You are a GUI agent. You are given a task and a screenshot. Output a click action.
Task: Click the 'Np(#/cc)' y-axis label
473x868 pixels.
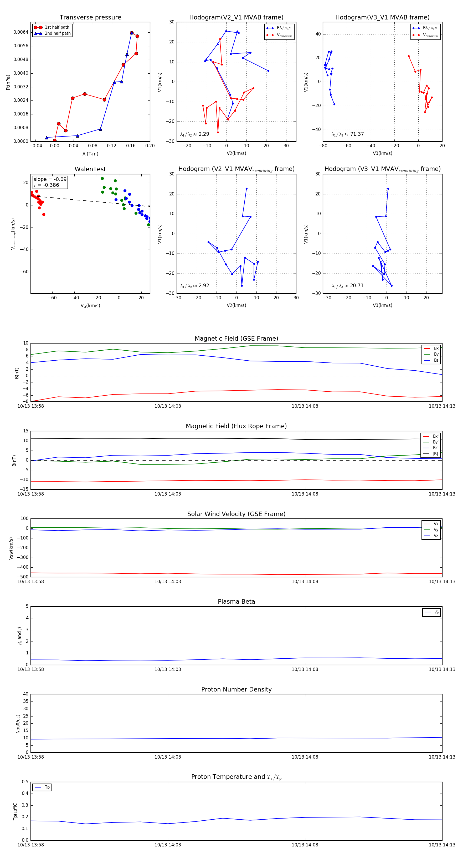(18, 724)
